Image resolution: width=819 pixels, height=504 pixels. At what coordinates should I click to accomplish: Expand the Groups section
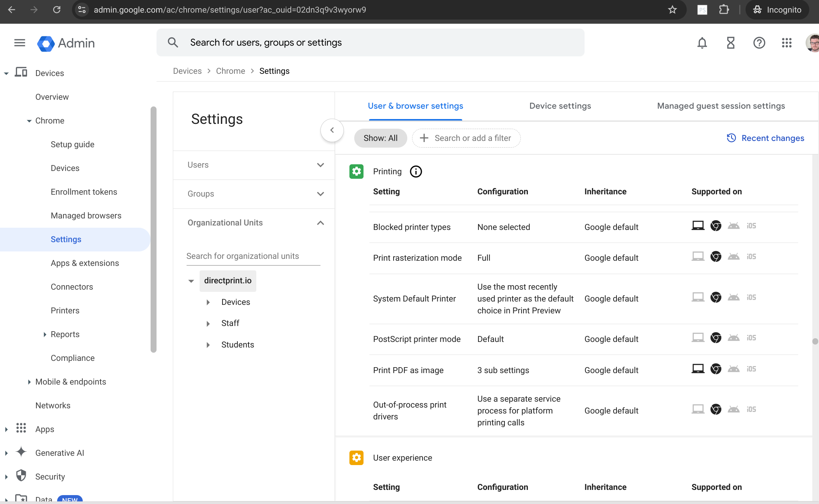(x=254, y=194)
